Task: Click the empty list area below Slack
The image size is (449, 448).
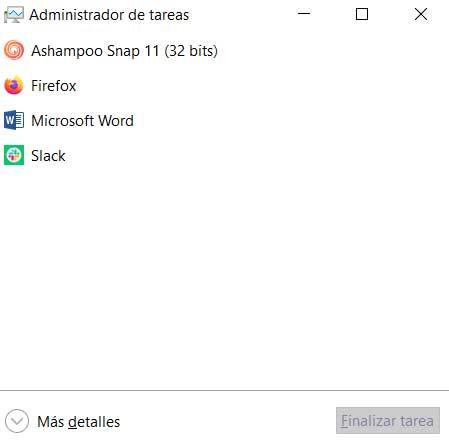Action: (224, 277)
